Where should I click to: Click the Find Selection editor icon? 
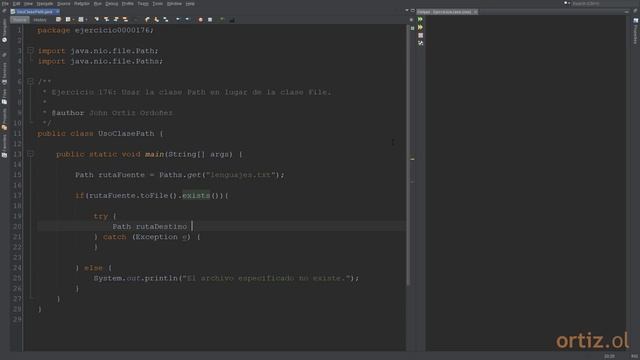pos(97,20)
